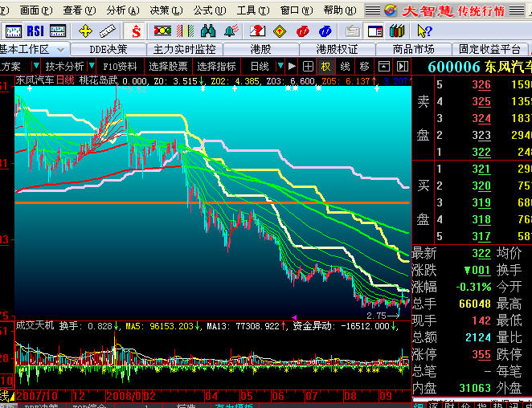Open the 查看(V) menu
The width and height of the screenshot is (532, 408).
point(80,11)
